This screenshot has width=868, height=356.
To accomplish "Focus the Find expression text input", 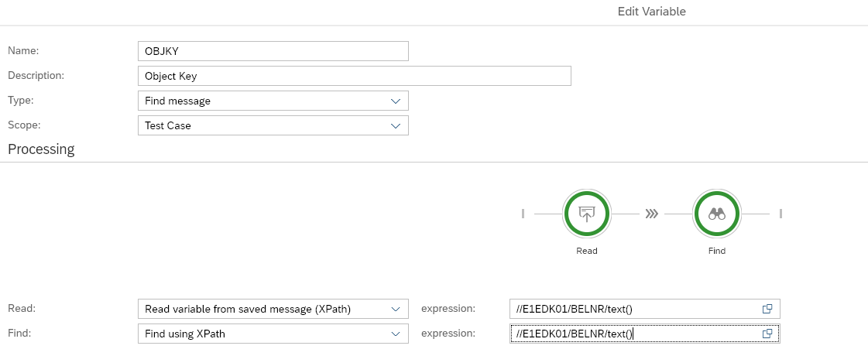I will click(633, 334).
